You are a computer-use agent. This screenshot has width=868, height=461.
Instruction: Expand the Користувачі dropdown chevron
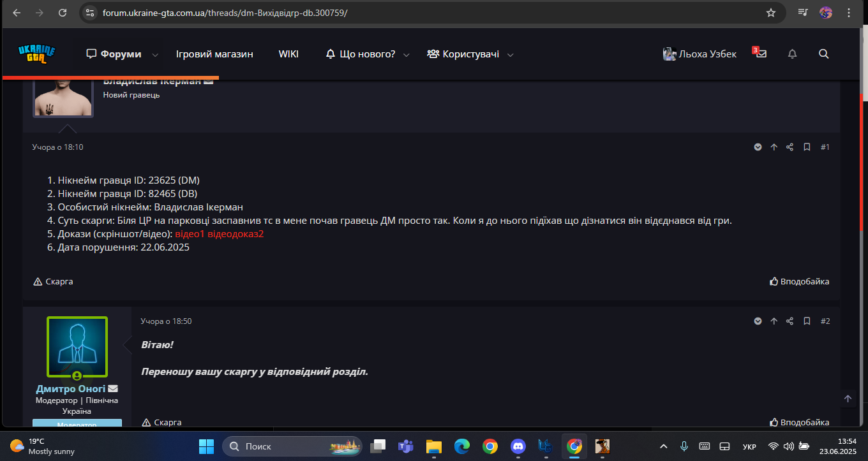click(x=510, y=55)
